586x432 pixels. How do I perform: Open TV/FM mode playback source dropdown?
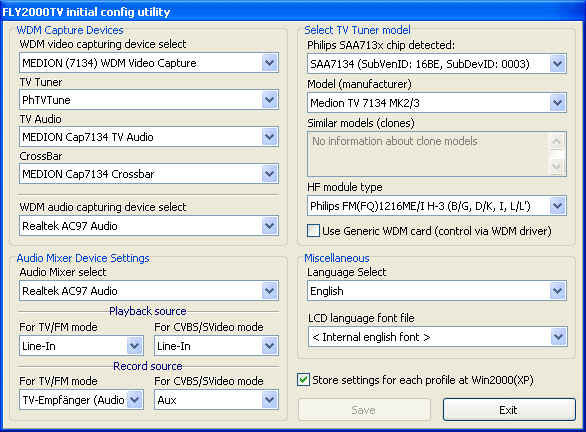pos(135,346)
